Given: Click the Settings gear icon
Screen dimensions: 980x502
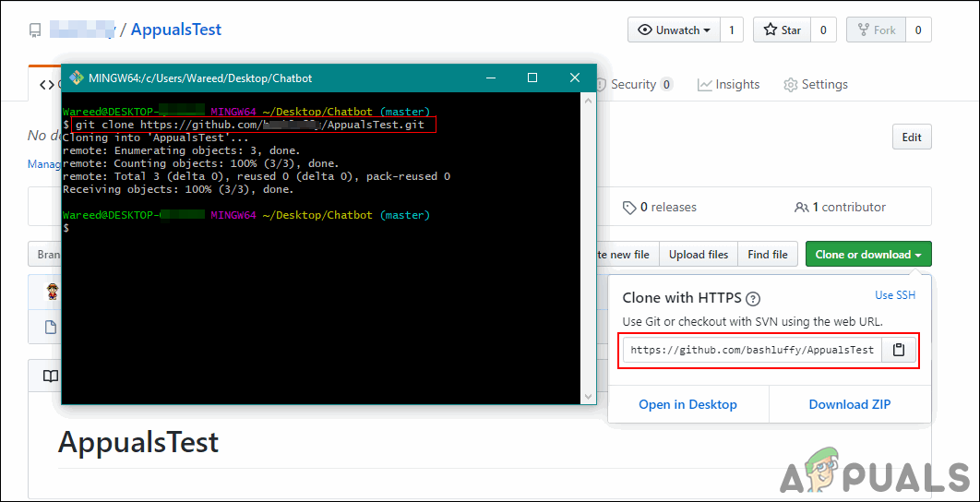Looking at the screenshot, I should click(x=790, y=85).
